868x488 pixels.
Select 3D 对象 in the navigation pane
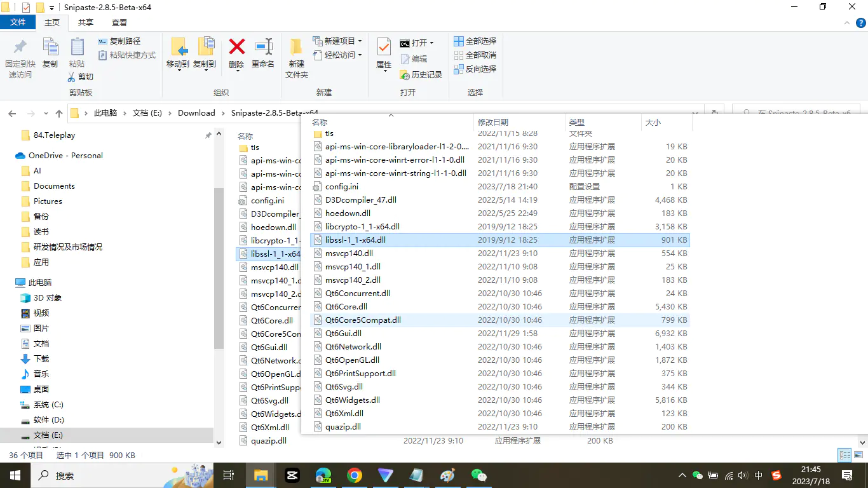pyautogui.click(x=48, y=298)
